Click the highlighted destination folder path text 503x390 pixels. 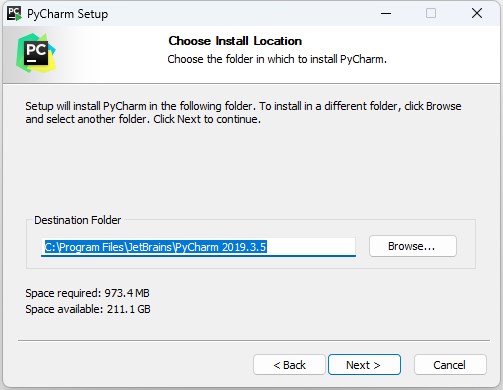point(155,247)
